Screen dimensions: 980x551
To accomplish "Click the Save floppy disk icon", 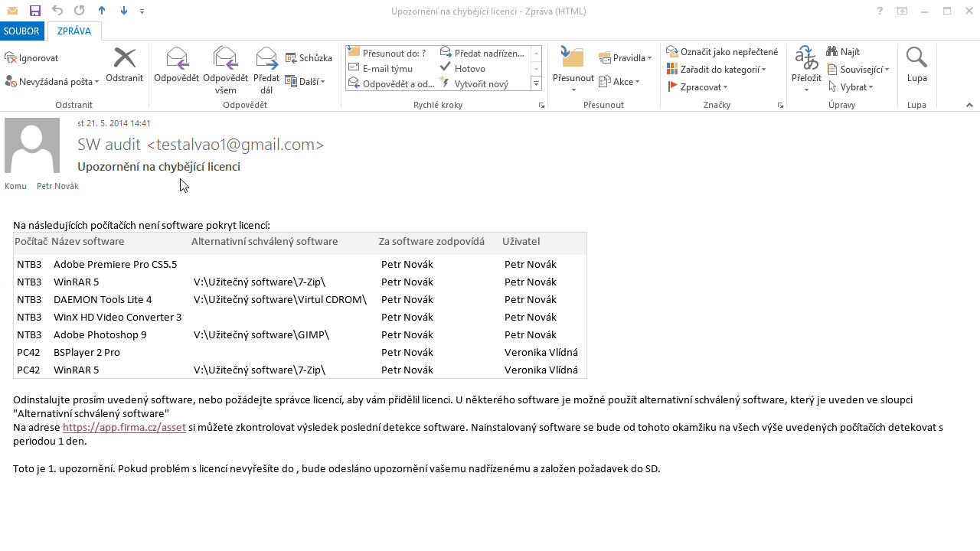I will coord(34,11).
